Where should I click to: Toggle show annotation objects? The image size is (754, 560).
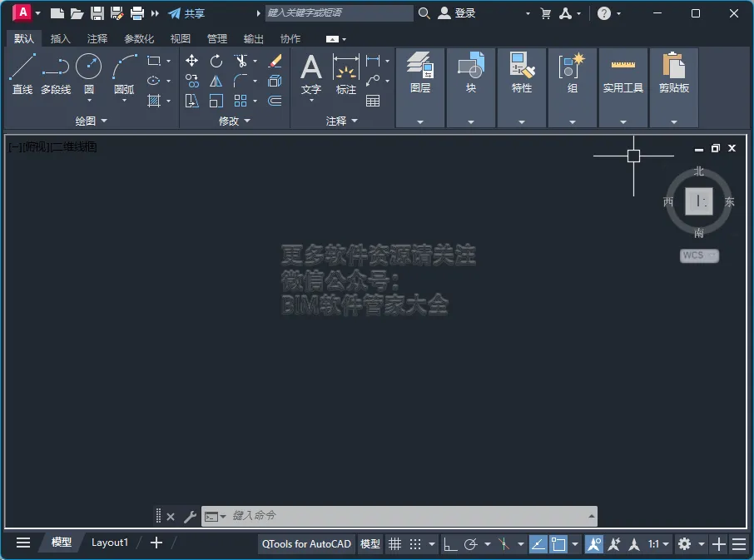point(594,544)
